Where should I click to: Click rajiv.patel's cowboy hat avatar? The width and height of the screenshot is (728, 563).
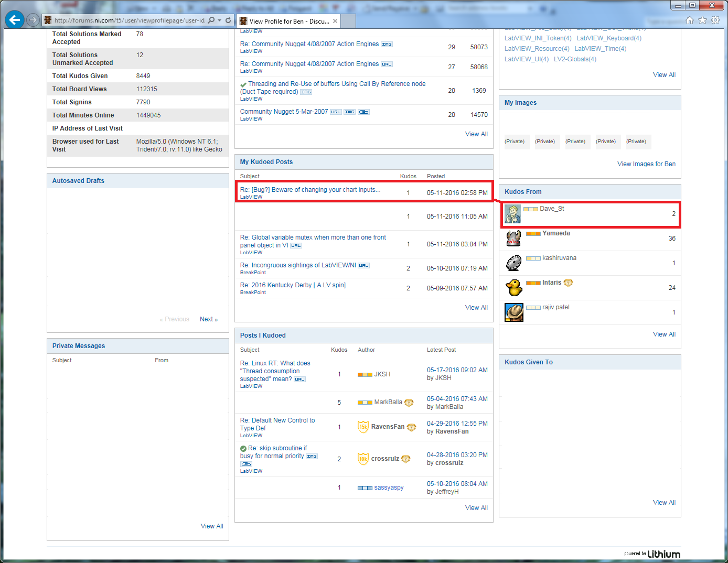tap(513, 312)
